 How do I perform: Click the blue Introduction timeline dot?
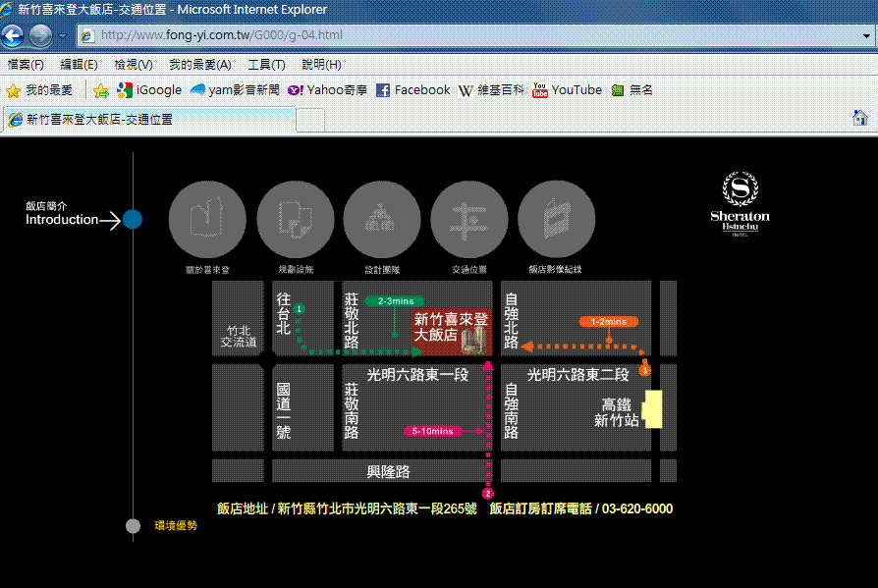[133, 219]
